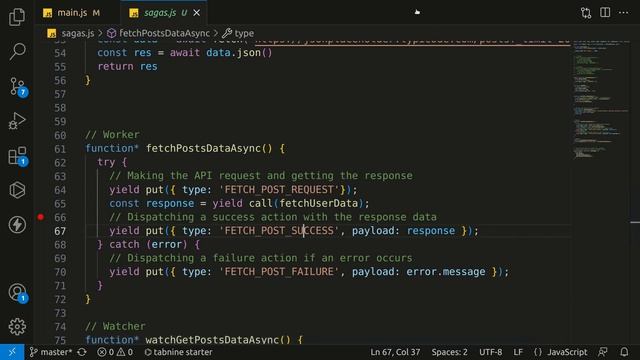
Task: Click line number 61 in gutter
Action: click(x=60, y=149)
